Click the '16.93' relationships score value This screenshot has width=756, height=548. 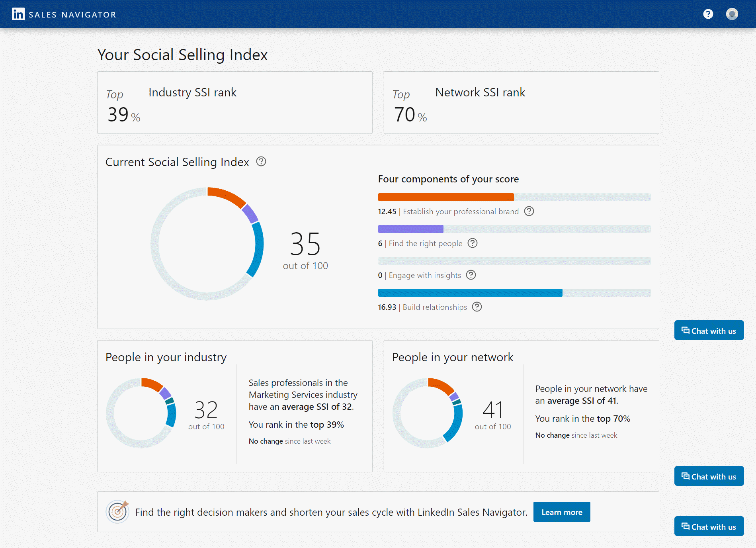click(387, 307)
